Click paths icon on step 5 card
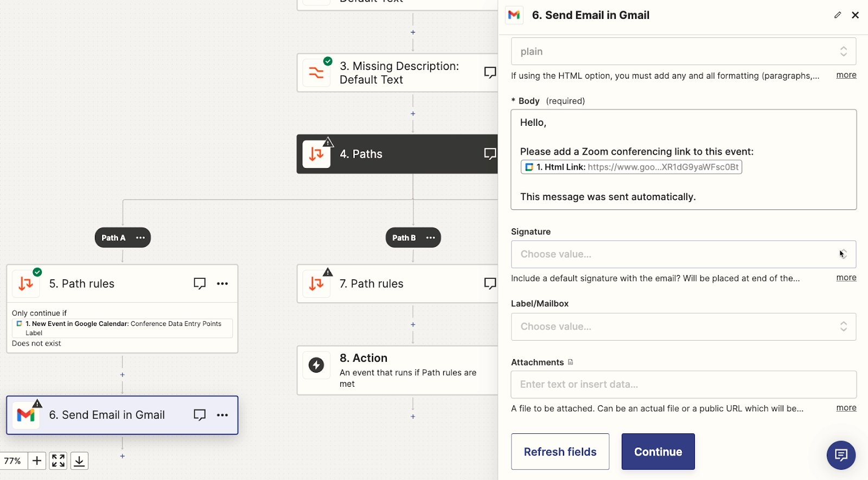 (x=26, y=284)
